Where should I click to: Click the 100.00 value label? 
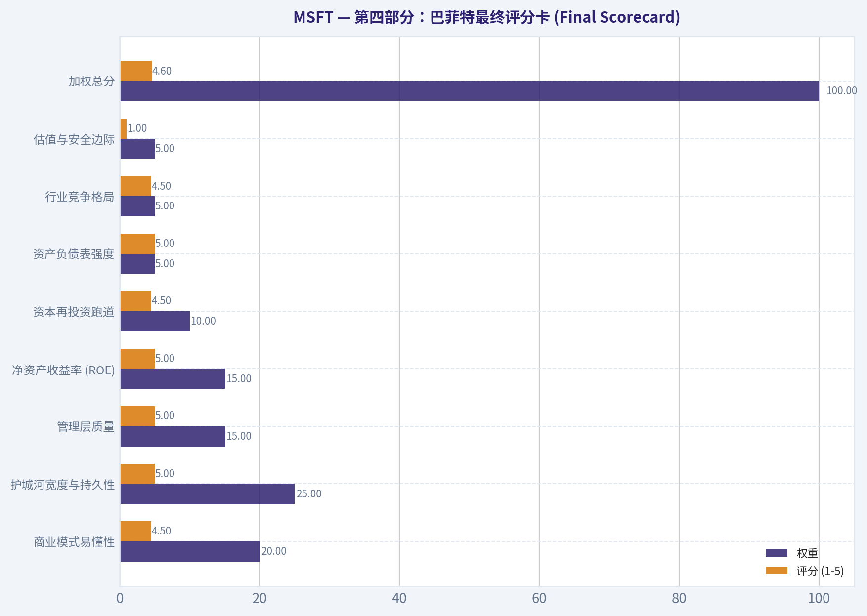click(841, 91)
